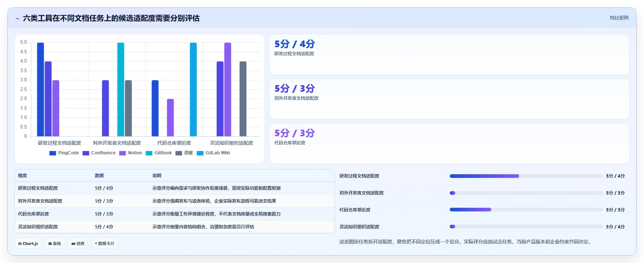Select the 代码仓库邻近度 table row name
This screenshot has width=644, height=263.
point(33,214)
